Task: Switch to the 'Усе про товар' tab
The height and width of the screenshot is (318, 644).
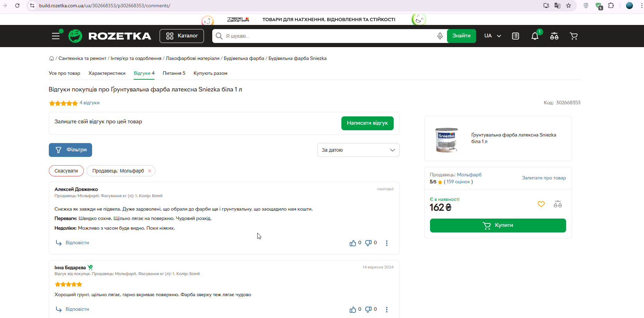Action: coord(64,73)
